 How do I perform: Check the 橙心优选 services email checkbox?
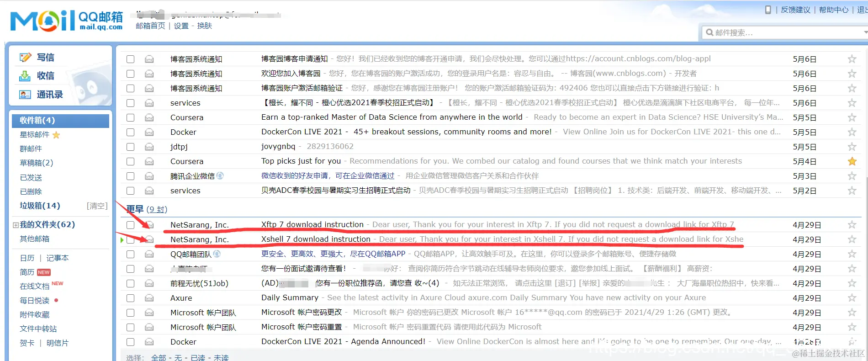click(131, 103)
